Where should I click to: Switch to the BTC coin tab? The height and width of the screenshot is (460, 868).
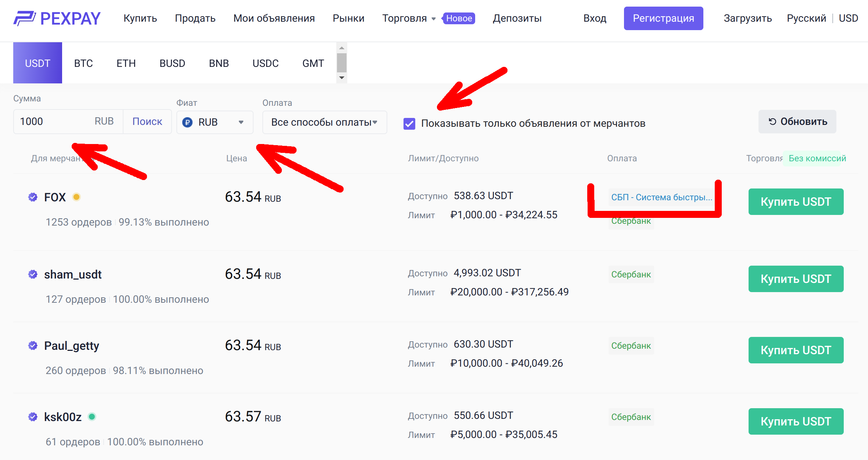(83, 63)
